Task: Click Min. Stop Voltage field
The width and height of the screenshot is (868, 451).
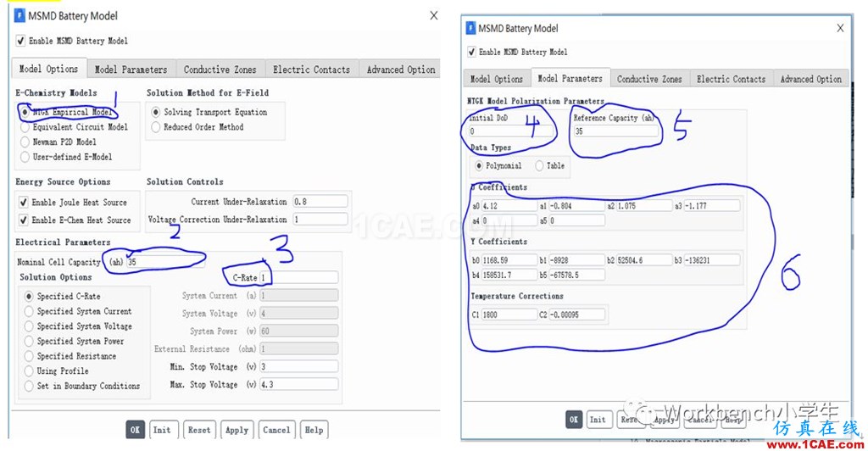Action: 299,366
